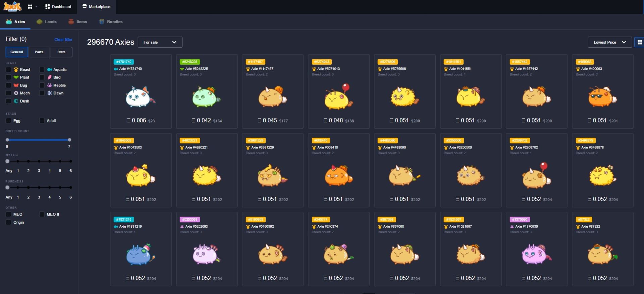The height and width of the screenshot is (294, 644).
Task: Check the Beast class checkbox
Action: tap(8, 70)
